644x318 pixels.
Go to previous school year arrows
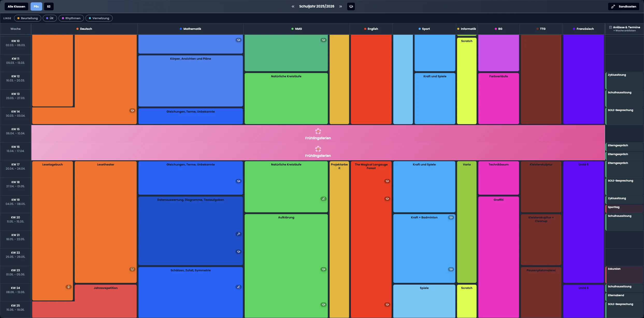click(293, 6)
